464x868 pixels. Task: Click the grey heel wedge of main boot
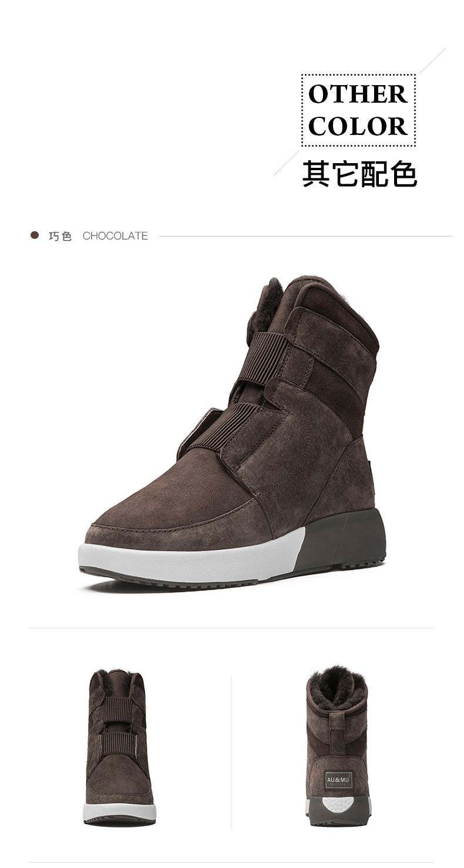[x=344, y=539]
